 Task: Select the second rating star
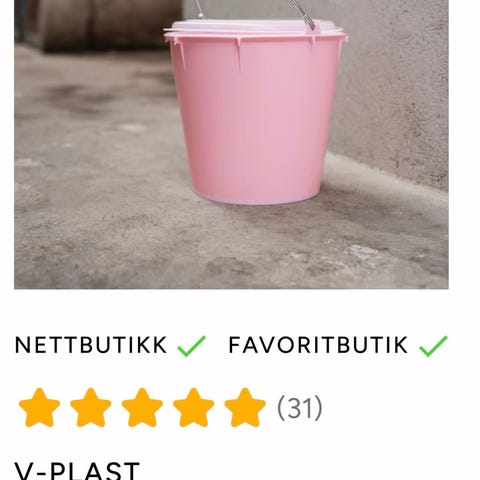point(91,407)
